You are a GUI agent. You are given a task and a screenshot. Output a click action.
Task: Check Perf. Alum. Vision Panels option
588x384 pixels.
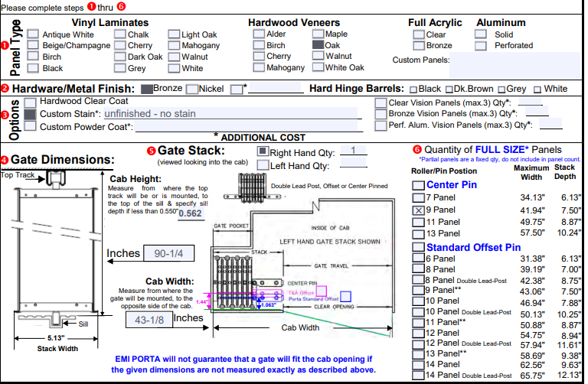(381, 125)
